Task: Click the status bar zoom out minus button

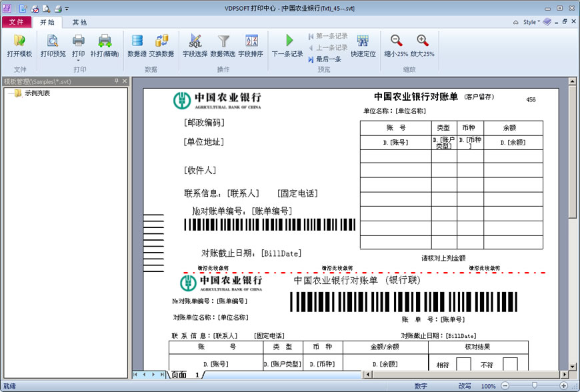Action: click(505, 386)
